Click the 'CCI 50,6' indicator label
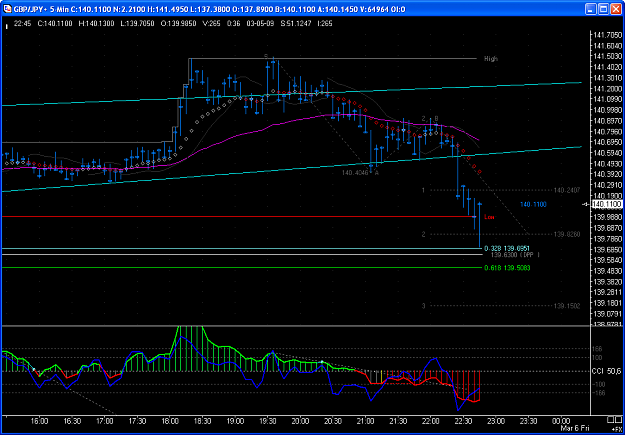 click(x=606, y=371)
